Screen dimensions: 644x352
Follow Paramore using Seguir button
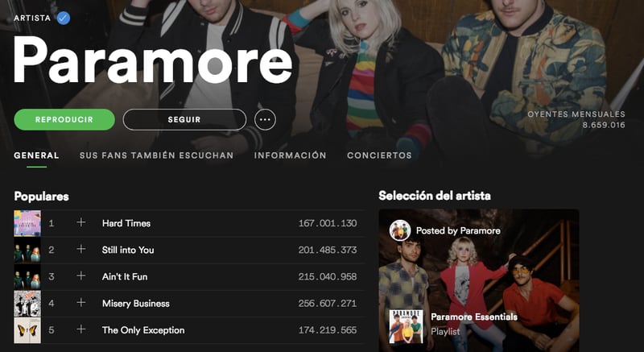click(184, 119)
